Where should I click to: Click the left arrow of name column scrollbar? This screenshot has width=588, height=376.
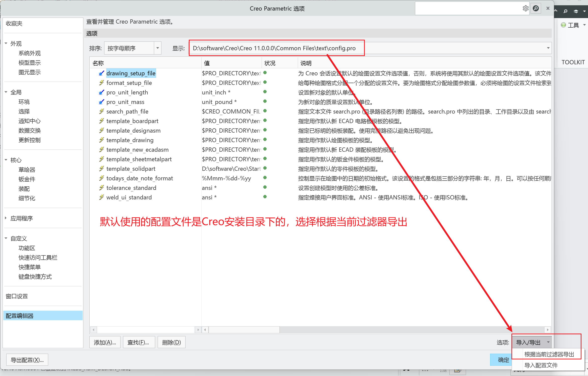pyautogui.click(x=93, y=330)
